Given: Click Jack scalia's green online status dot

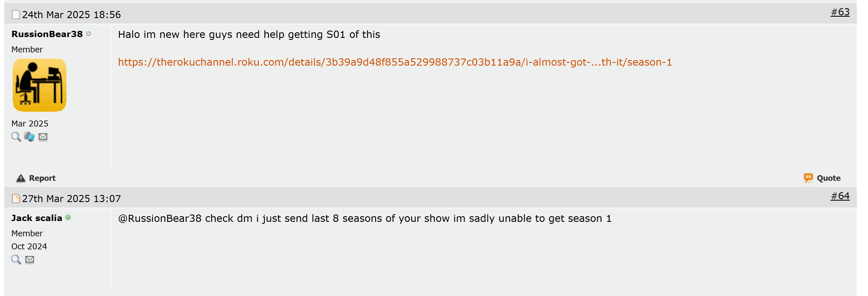Looking at the screenshot, I should 68,217.
